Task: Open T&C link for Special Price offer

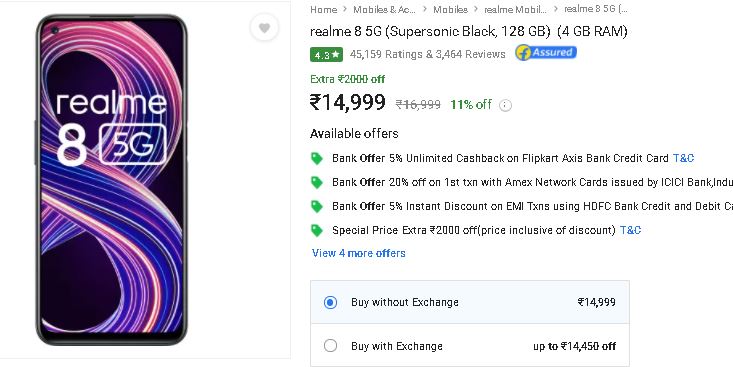Action: click(630, 230)
